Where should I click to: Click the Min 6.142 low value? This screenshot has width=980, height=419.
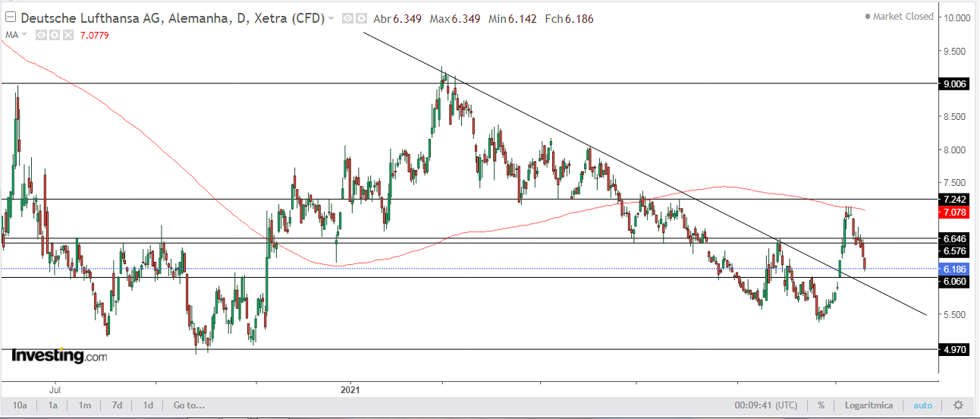point(511,18)
